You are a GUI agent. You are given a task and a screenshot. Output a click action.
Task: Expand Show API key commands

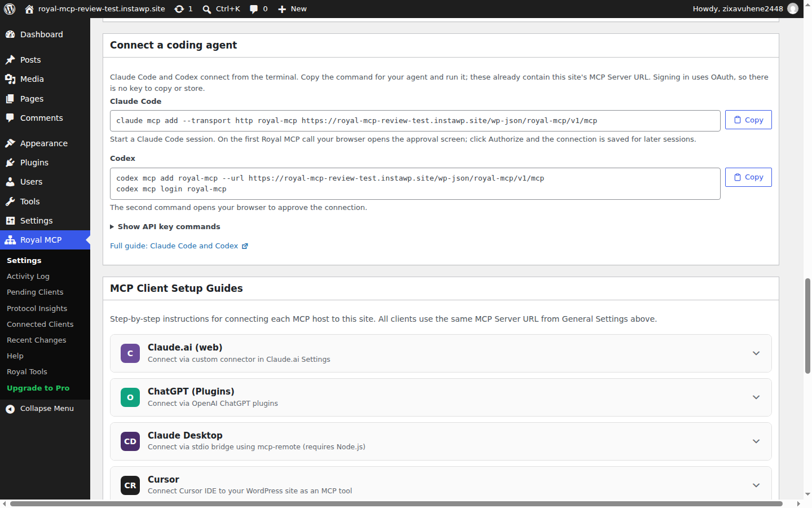pos(165,227)
